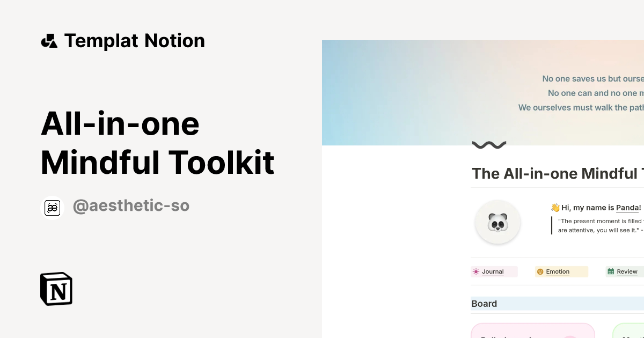Viewport: 644px width, 338px height.
Task: Click the smiley icon on the Emotion tag
Action: pyautogui.click(x=540, y=271)
